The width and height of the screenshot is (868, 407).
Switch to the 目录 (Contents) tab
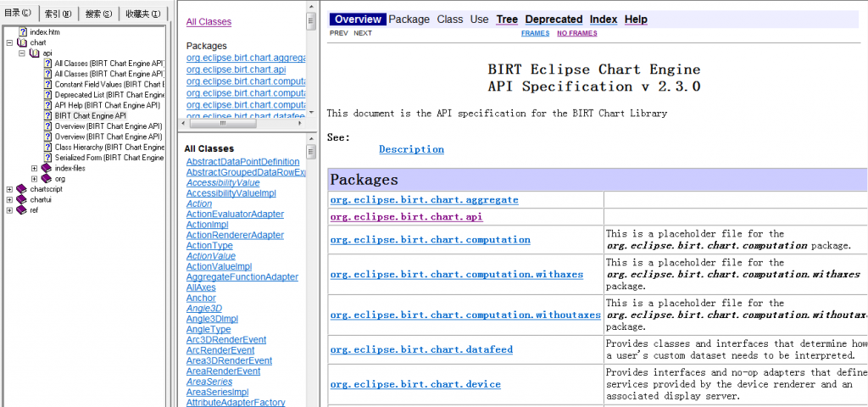click(x=19, y=12)
